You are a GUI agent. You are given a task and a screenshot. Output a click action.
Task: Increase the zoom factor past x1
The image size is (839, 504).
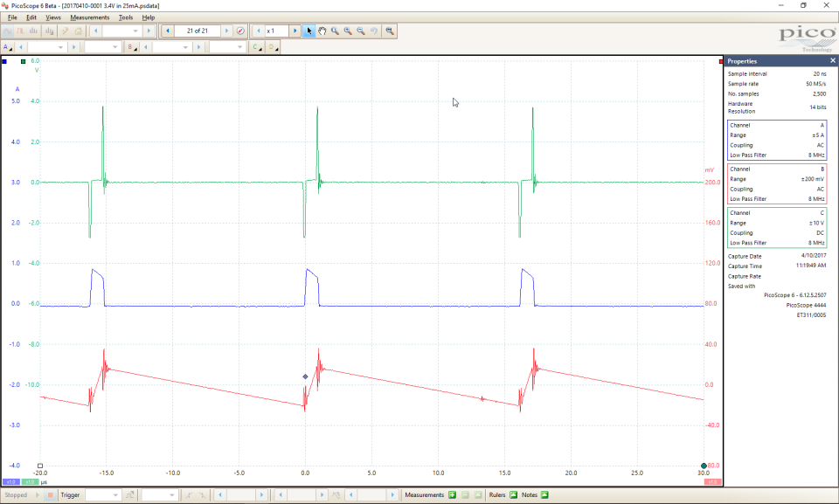[x=295, y=31]
